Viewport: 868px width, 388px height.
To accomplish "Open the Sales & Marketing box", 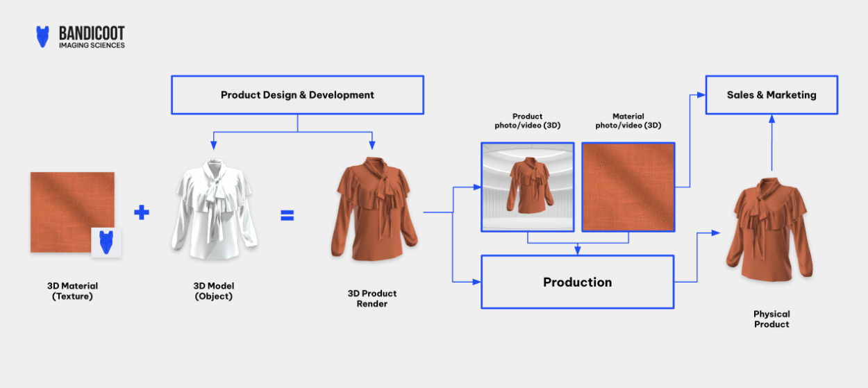I will [771, 95].
